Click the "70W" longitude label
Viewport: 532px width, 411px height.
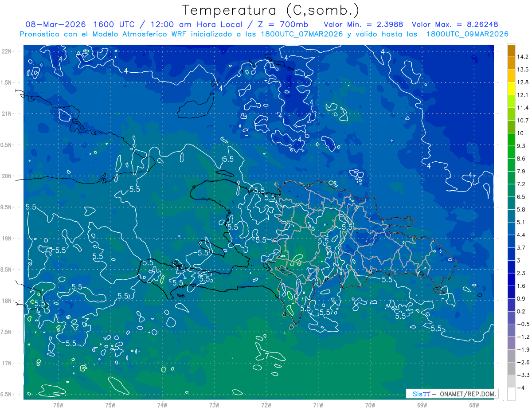click(x=370, y=405)
